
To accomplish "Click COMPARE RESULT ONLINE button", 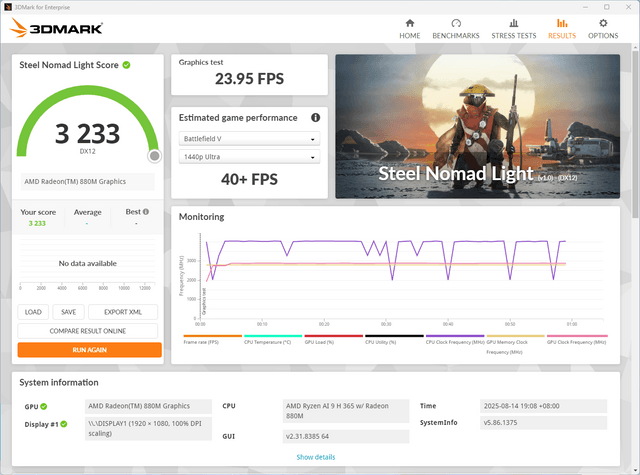I will pyautogui.click(x=88, y=331).
